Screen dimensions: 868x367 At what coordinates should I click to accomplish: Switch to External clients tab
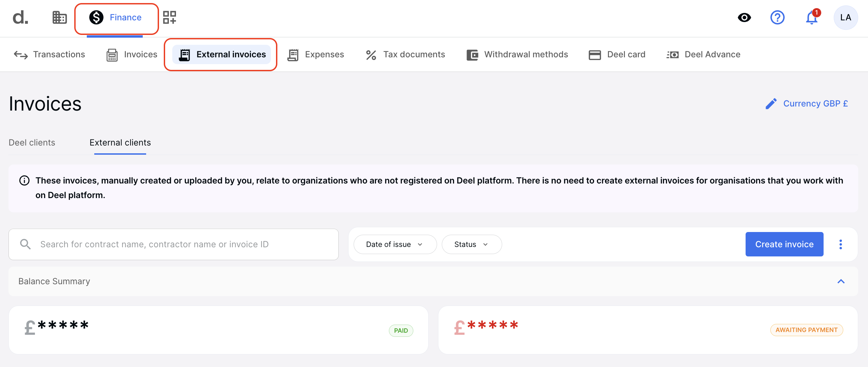(x=120, y=142)
